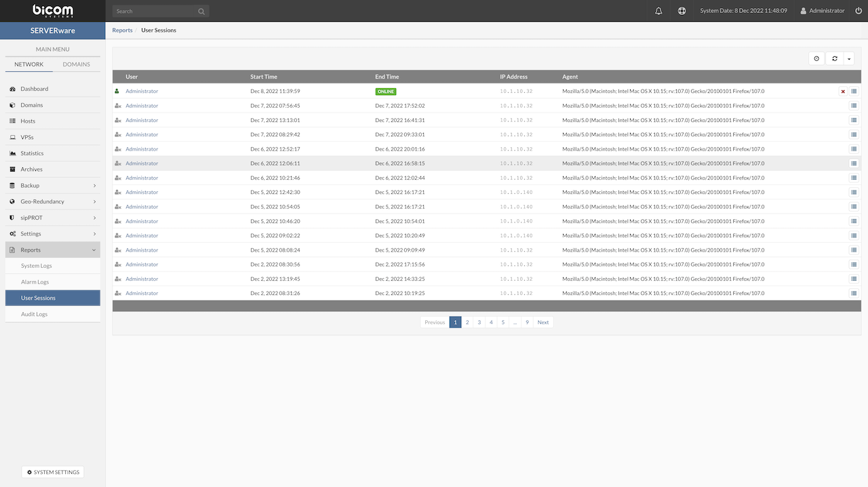
Task: Click into the Search input field
Action: pos(155,12)
